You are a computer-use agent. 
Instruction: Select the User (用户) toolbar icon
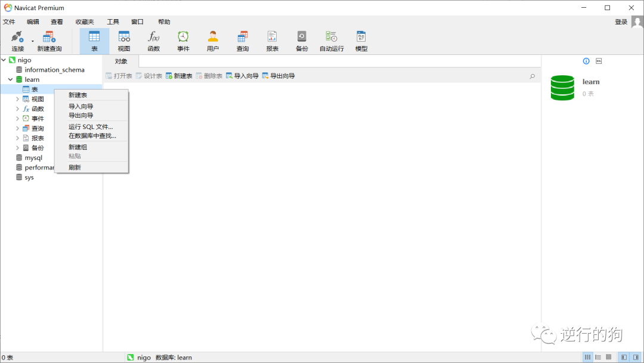213,41
